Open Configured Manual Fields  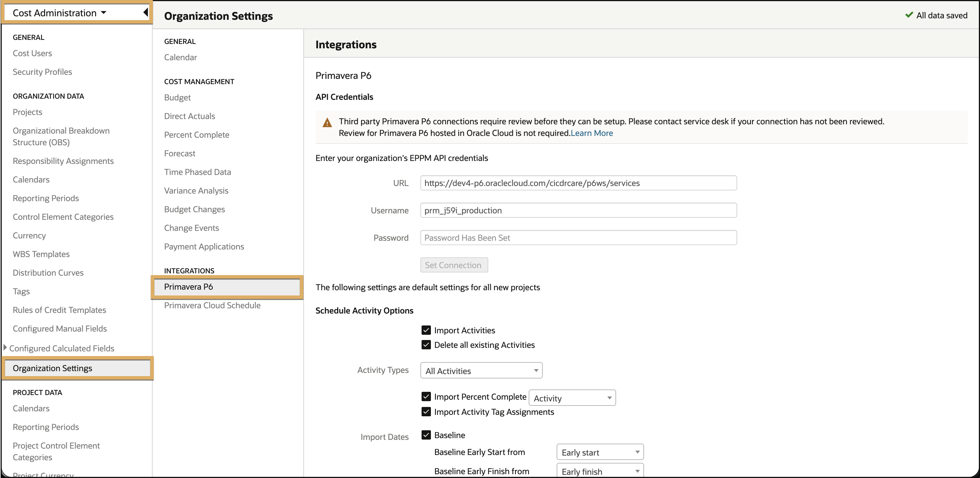click(60, 329)
